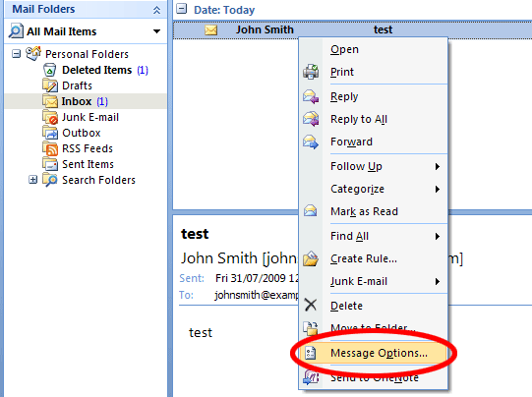Screen dimensions: 532x397
Task: Click the Delete X icon
Action: point(311,305)
